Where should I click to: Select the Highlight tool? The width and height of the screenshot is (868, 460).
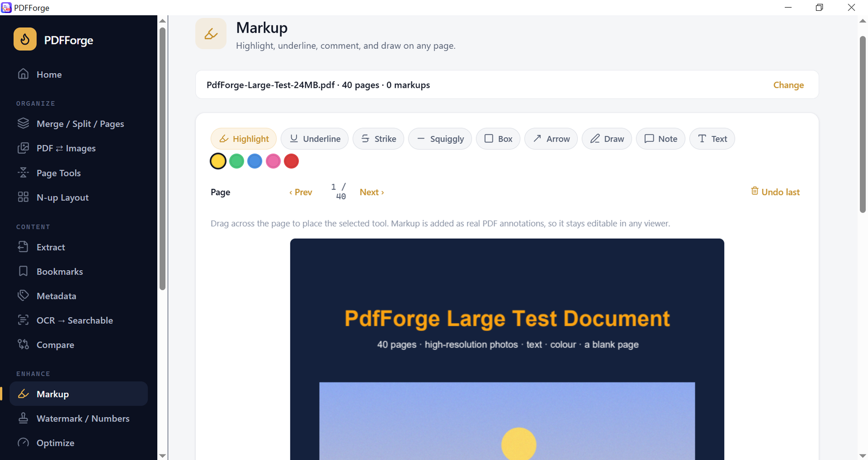click(x=244, y=139)
